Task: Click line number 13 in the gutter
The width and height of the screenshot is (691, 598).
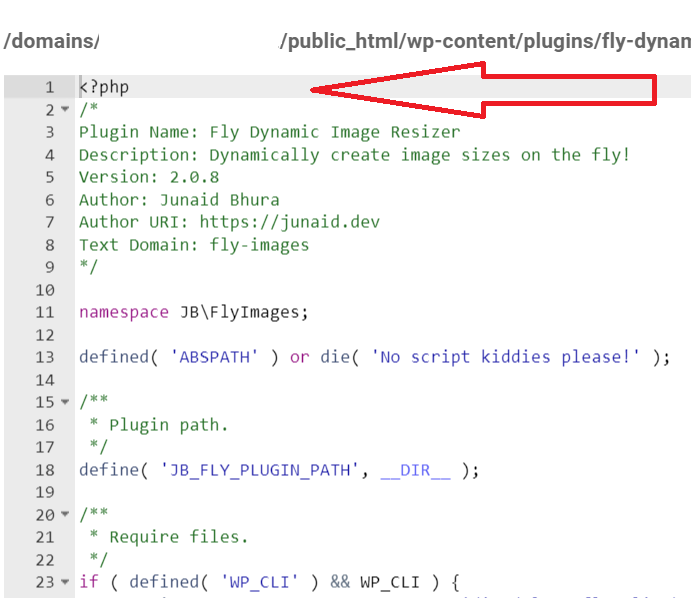Action: point(45,357)
